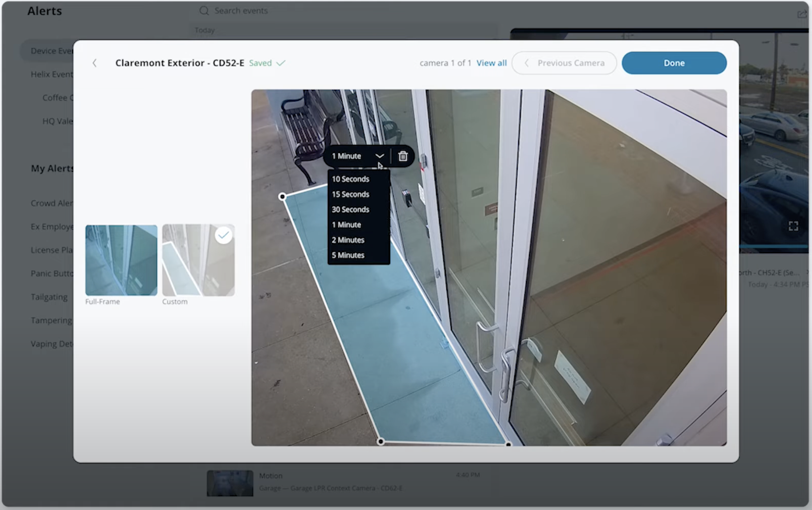This screenshot has width=812, height=510.
Task: Select the Full-Frame region option
Action: [121, 260]
